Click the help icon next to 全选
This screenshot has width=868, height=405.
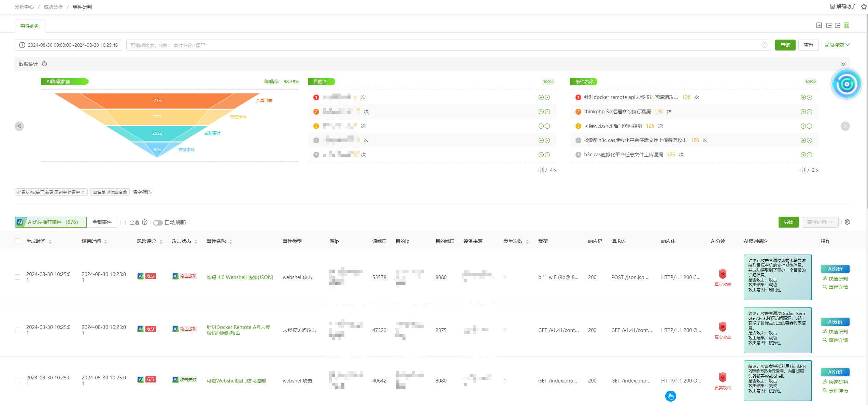pyautogui.click(x=145, y=222)
